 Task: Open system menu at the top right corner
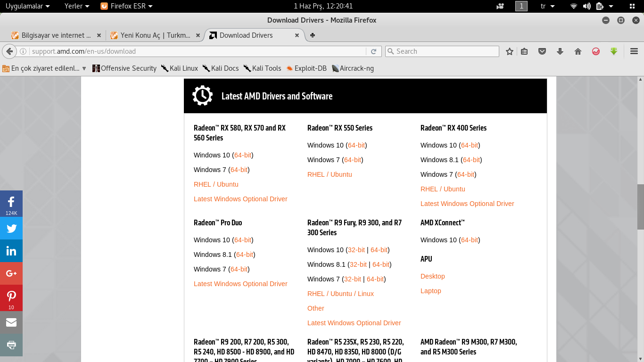[x=632, y=6]
